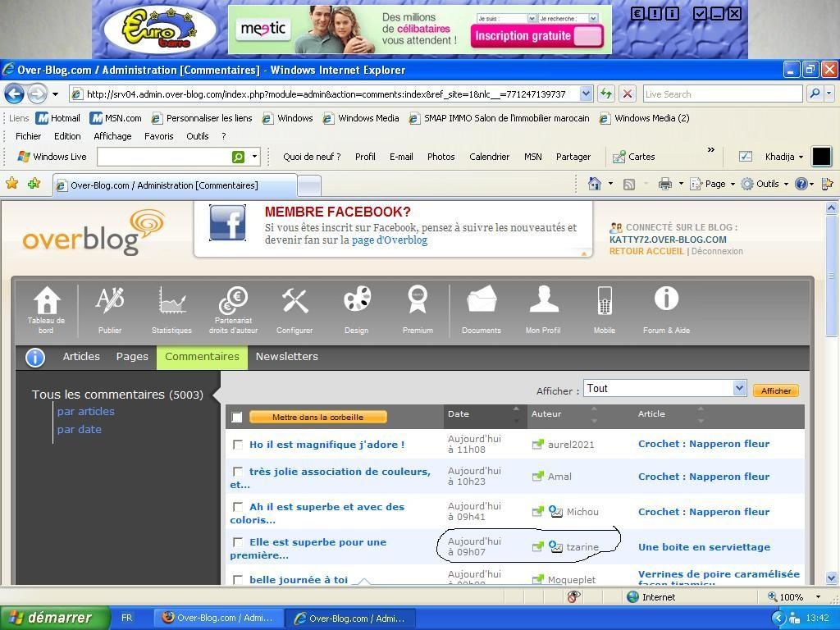Open the Documents folder icon
The image size is (840, 630).
(482, 299)
